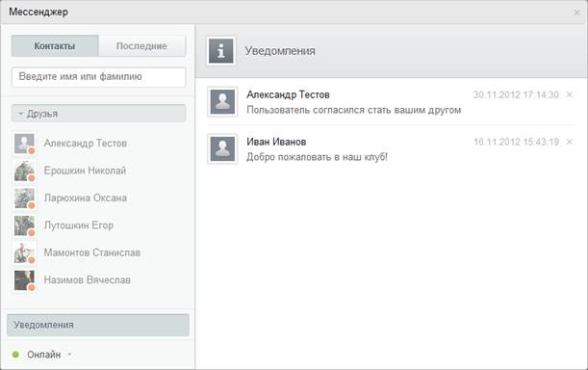Click the avatar of Ерошкин Николай
The height and width of the screenshot is (370, 588).
tap(24, 171)
